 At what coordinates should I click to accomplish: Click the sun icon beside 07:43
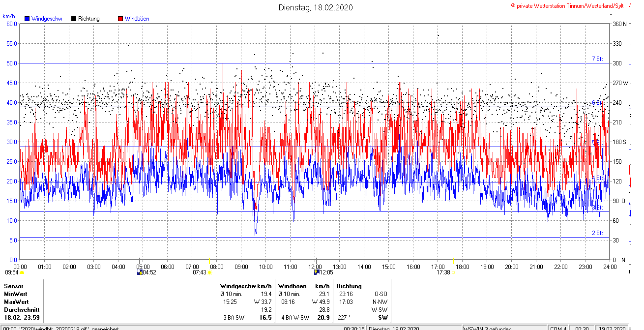pos(209,272)
